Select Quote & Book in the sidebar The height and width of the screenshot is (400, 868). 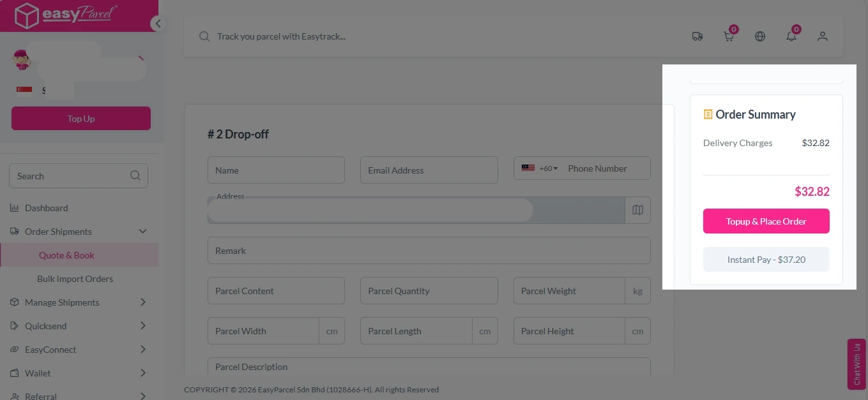point(66,255)
